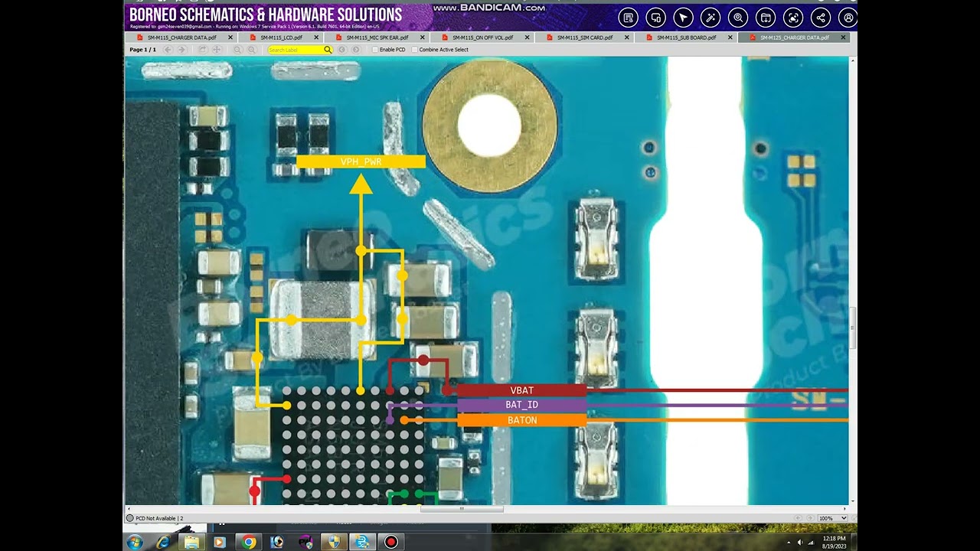Switch to SM-M125_CHARGER DATA.pdf tab
This screenshot has height=551, width=980.
coord(794,37)
